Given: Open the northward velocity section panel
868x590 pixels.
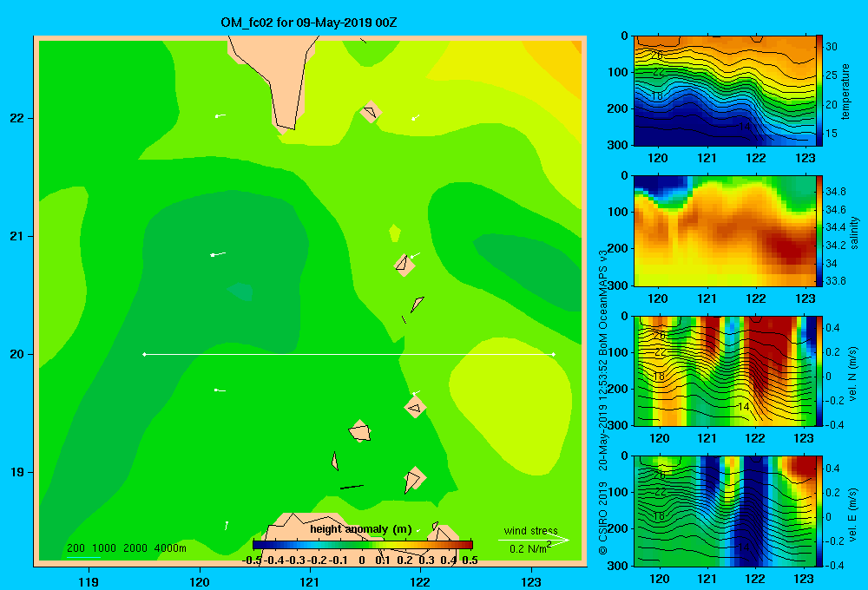Looking at the screenshot, I should coord(724,370).
